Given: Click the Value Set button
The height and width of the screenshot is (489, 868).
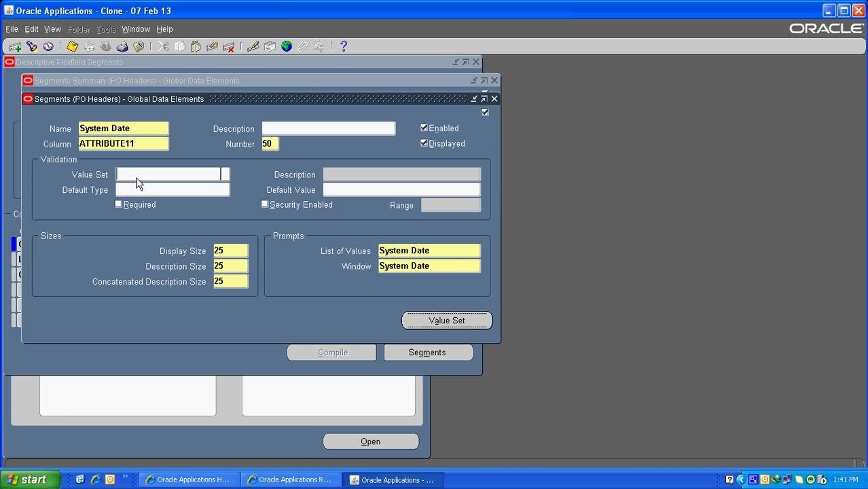Looking at the screenshot, I should pyautogui.click(x=447, y=321).
